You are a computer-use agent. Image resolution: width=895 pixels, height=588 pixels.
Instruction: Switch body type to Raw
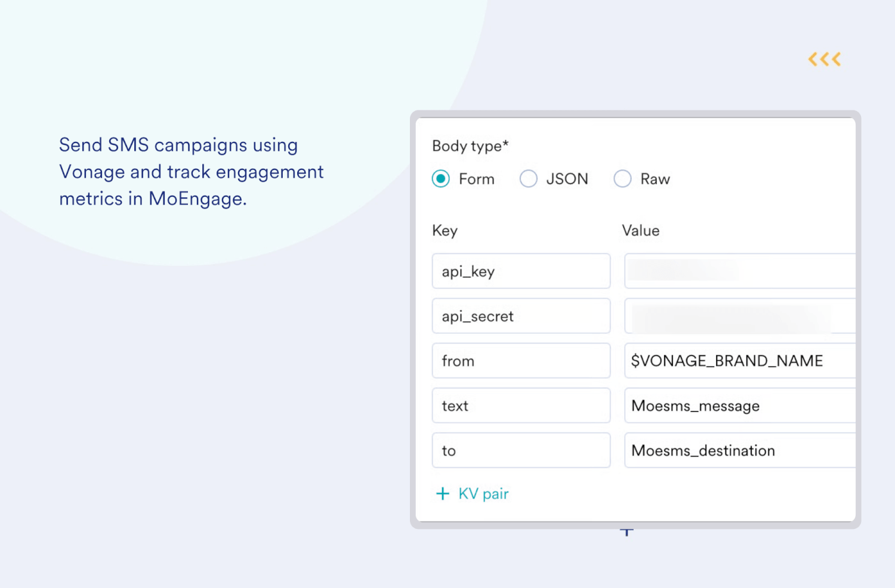pos(622,179)
